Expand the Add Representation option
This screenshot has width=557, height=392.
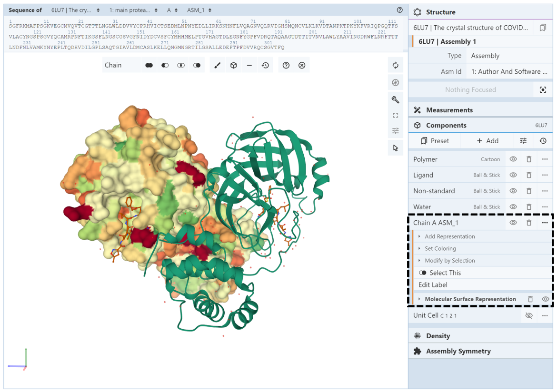point(449,236)
